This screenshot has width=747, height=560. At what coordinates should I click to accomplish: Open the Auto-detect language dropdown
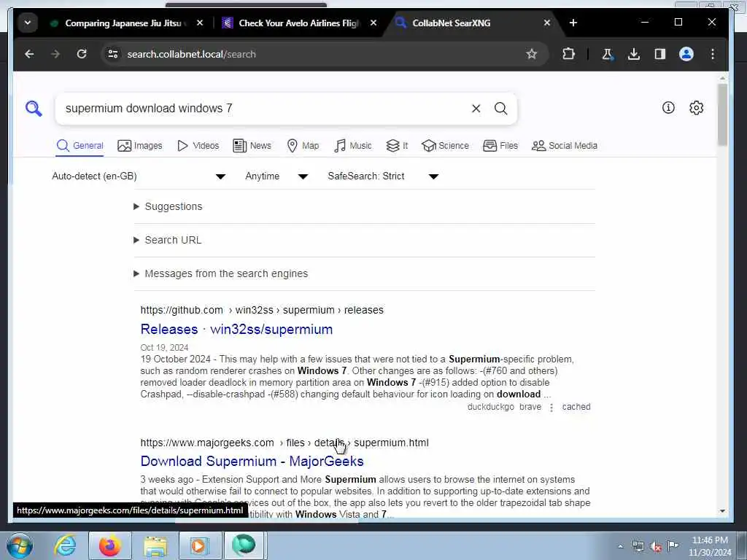pyautogui.click(x=139, y=176)
